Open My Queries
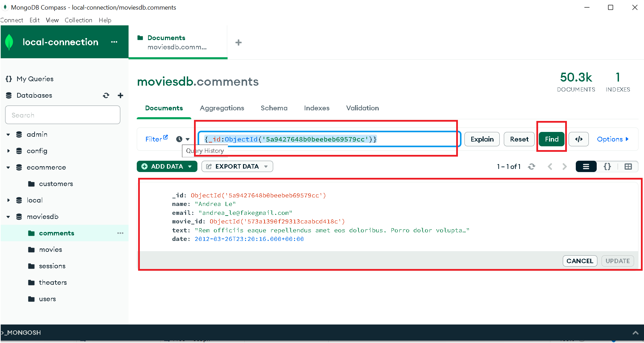The image size is (644, 343). (x=35, y=79)
